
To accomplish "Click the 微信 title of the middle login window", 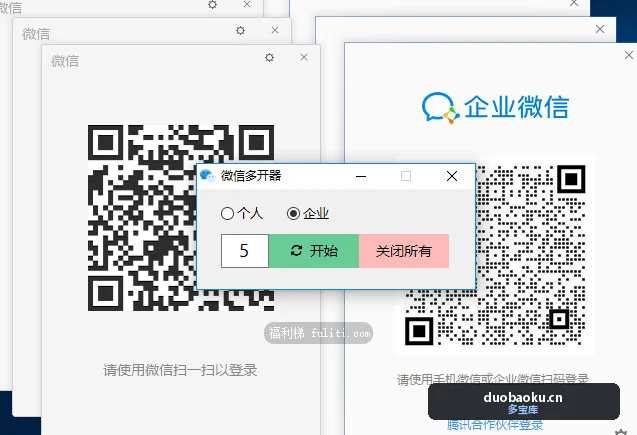I will (36, 34).
